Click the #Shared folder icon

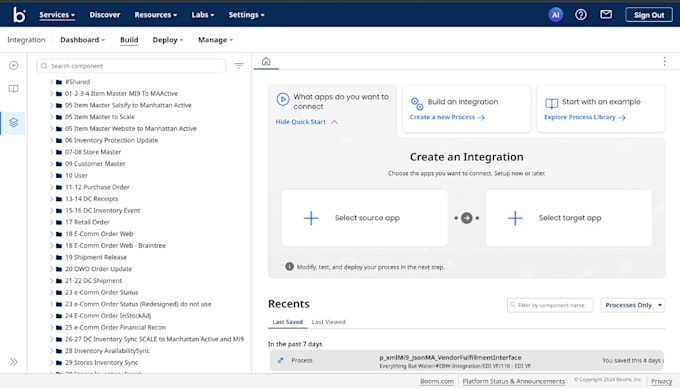[59, 82]
